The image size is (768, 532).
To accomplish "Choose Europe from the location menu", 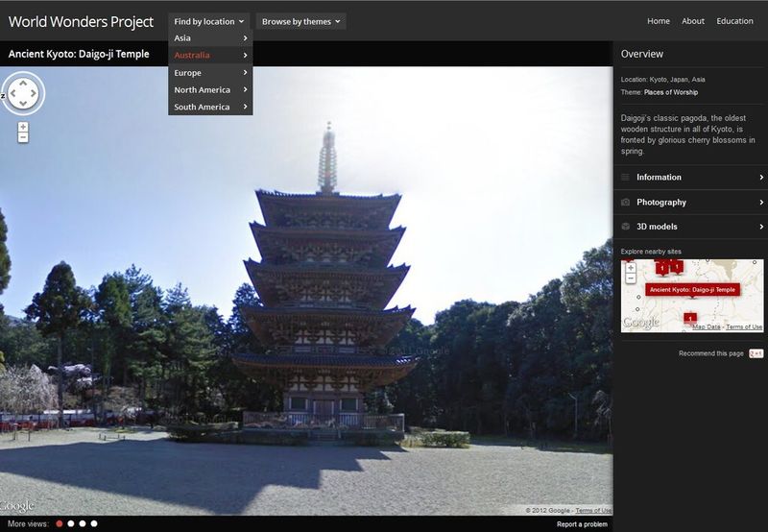I will tap(210, 72).
